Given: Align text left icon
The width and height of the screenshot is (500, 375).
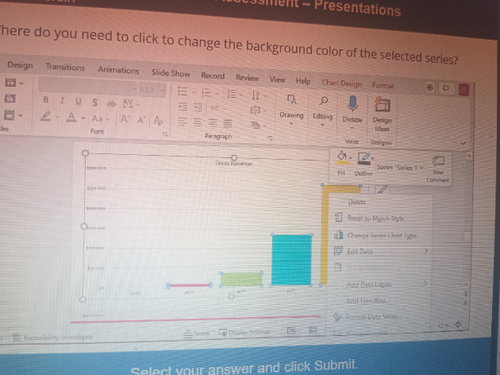Looking at the screenshot, I should pyautogui.click(x=182, y=122).
